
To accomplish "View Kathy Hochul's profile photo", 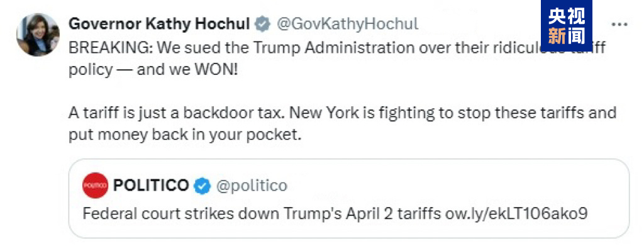I will tap(38, 35).
